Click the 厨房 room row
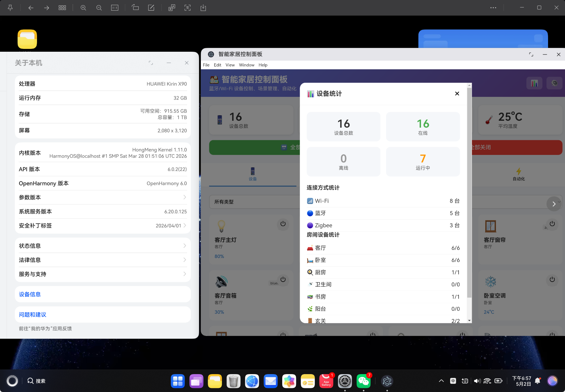 coord(383,273)
